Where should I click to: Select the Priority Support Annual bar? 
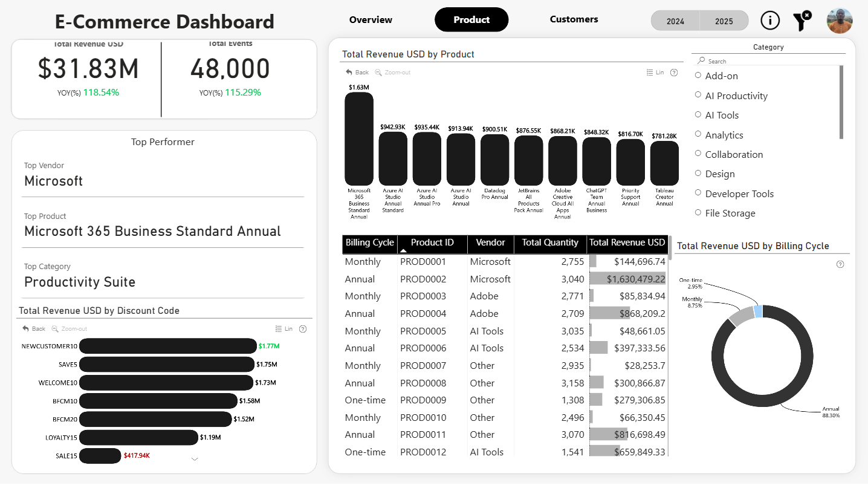(x=630, y=162)
